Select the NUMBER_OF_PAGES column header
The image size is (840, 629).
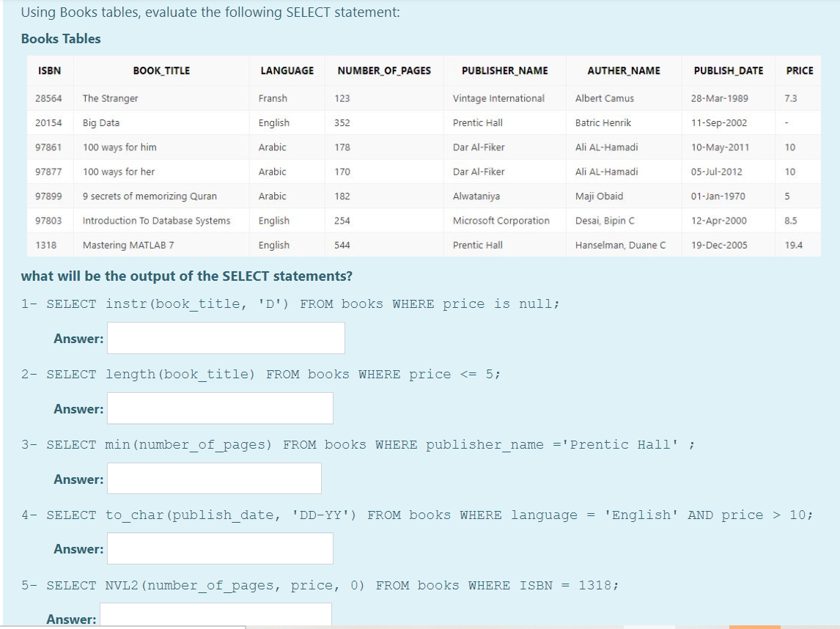tap(382, 70)
